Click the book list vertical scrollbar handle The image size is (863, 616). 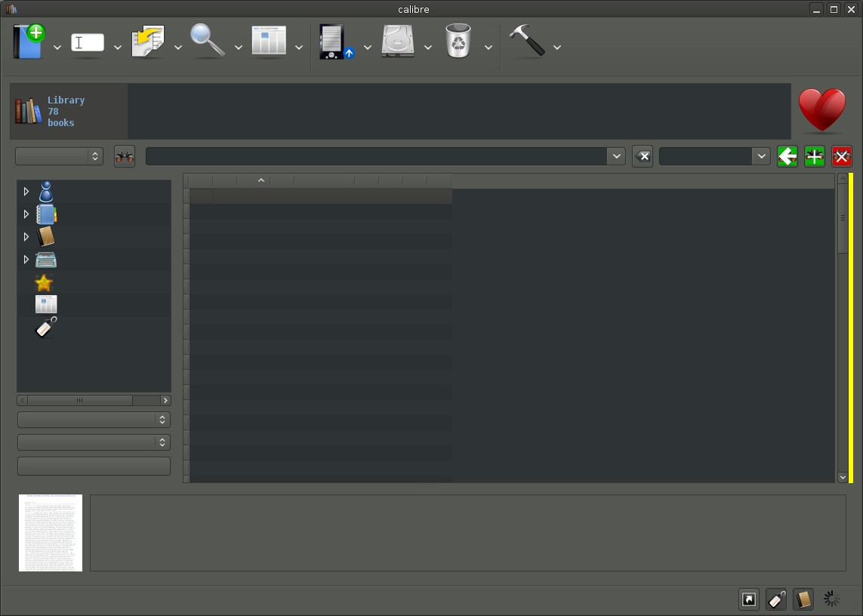pos(843,219)
